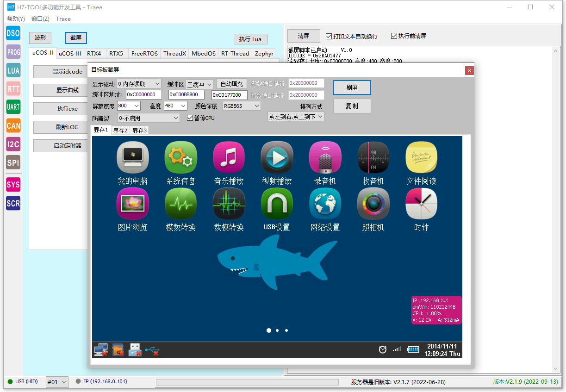Open the SYS sidebar icon
The height and width of the screenshot is (392, 566).
tap(13, 185)
